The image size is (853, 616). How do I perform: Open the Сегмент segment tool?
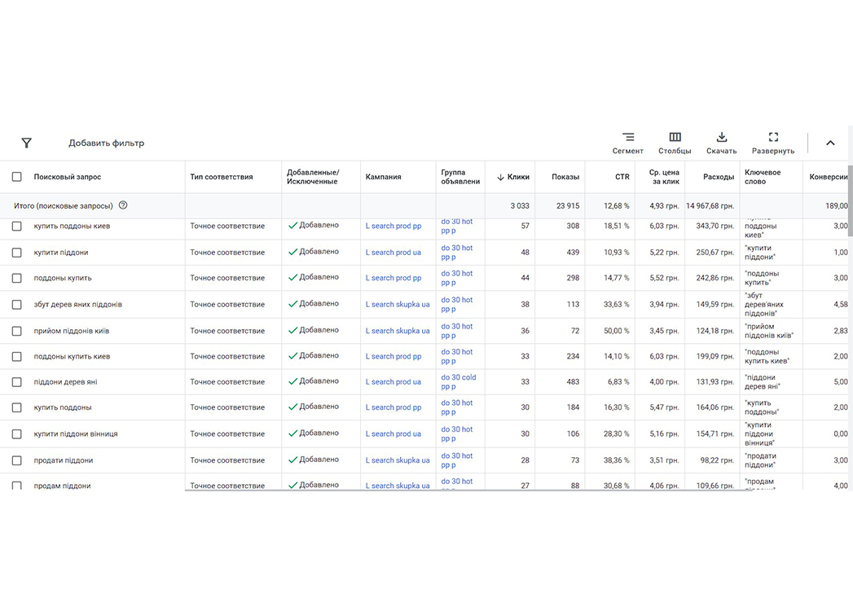pyautogui.click(x=628, y=143)
